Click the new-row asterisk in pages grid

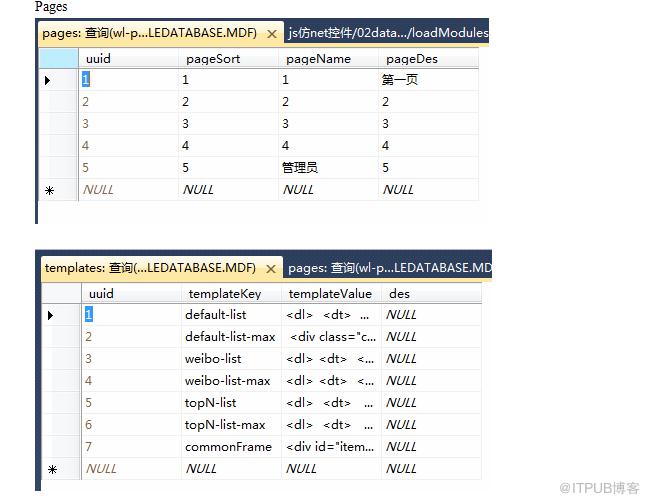click(49, 190)
